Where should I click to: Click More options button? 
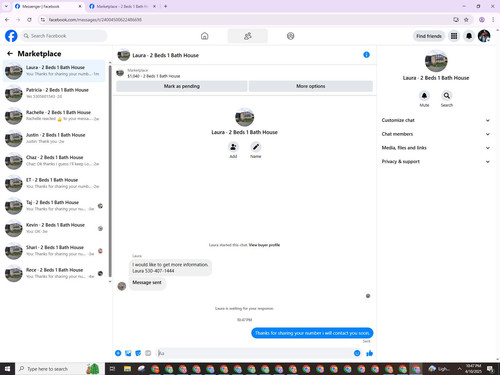click(311, 86)
